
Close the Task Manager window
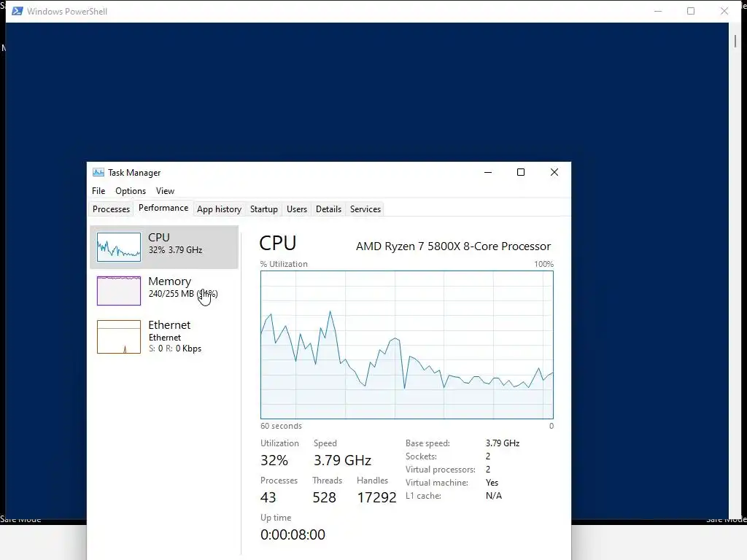tap(554, 172)
